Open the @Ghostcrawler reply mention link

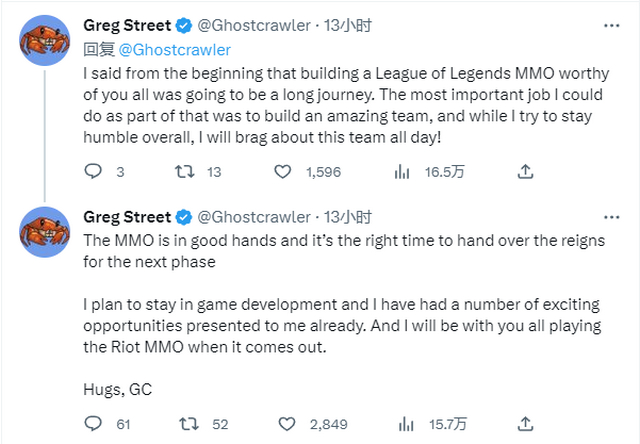click(174, 49)
